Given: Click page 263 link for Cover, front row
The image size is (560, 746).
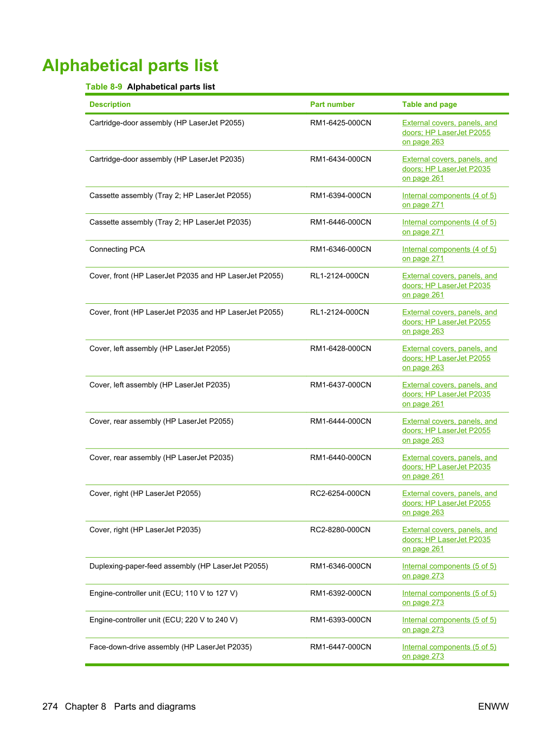Looking at the screenshot, I should pyautogui.click(x=449, y=322).
